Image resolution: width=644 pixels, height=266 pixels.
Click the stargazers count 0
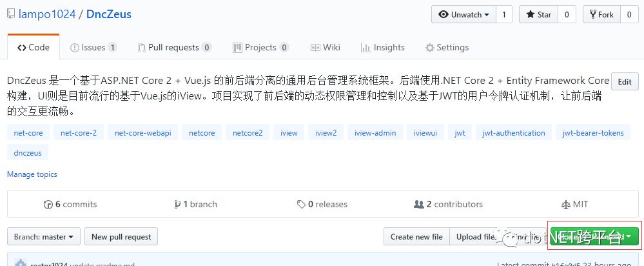(567, 15)
